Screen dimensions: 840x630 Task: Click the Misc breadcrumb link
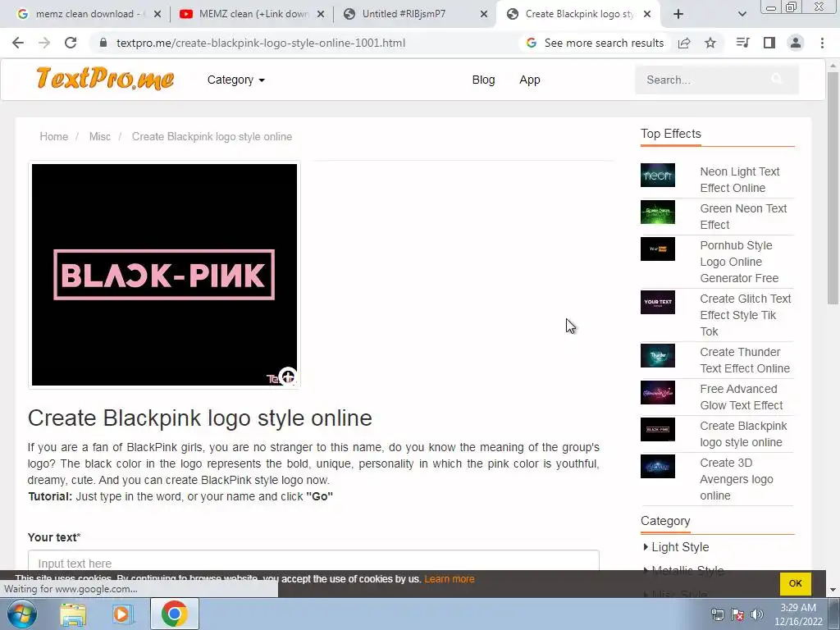(x=99, y=137)
